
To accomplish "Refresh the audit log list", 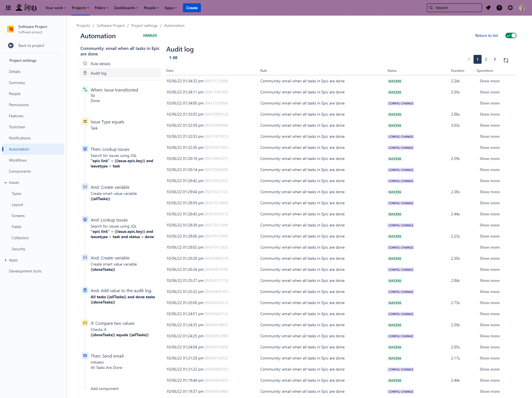I will tap(506, 59).
